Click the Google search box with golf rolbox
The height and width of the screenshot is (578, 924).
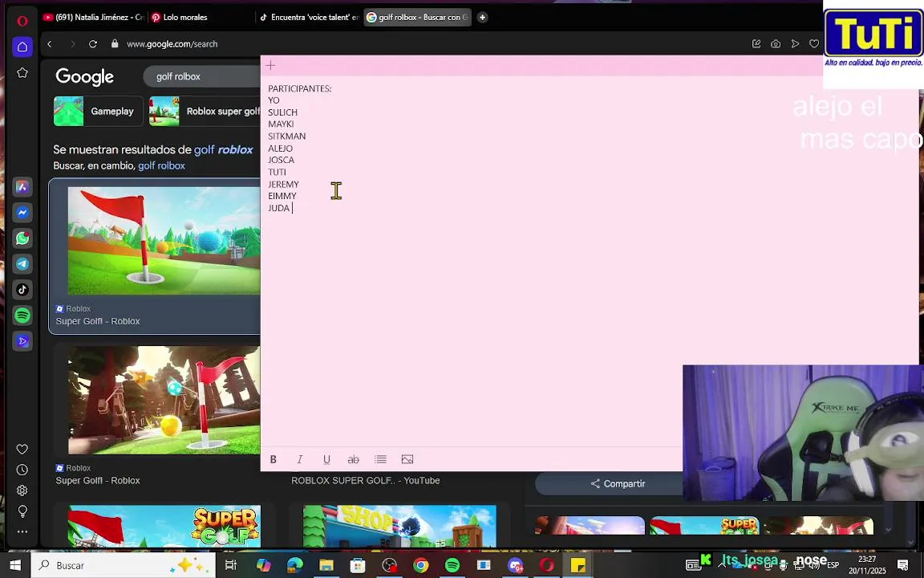coord(201,77)
